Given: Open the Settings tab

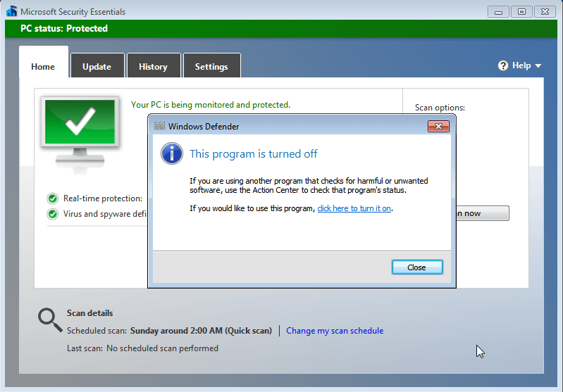Looking at the screenshot, I should click(x=211, y=67).
